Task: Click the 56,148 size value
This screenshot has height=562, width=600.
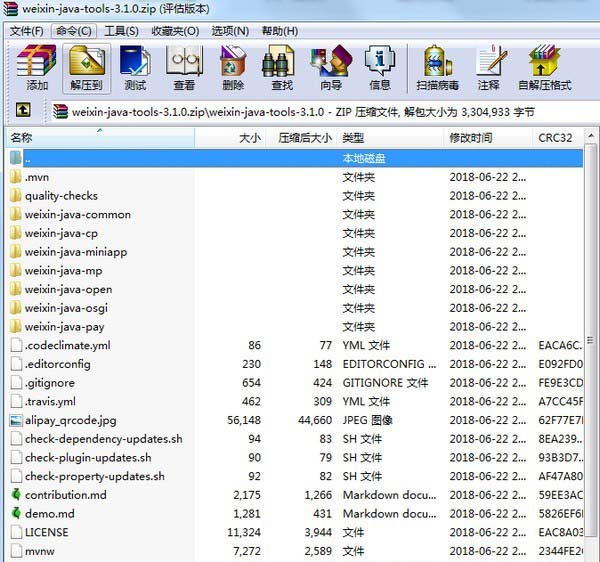Action: pyautogui.click(x=244, y=420)
